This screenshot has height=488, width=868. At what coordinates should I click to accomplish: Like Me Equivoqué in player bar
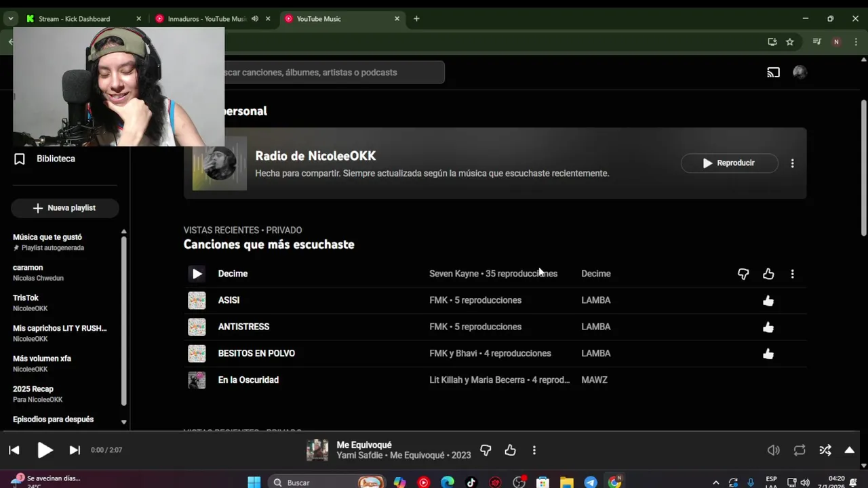click(510, 450)
